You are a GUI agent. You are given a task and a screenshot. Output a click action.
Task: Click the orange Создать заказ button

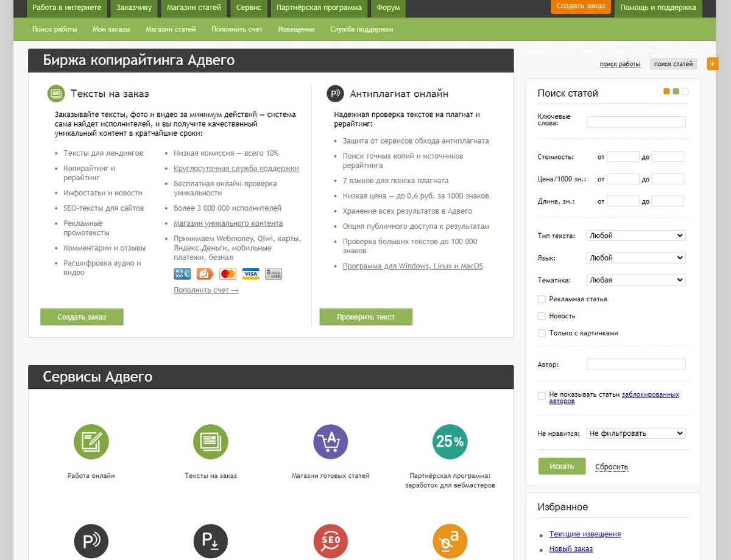[581, 6]
